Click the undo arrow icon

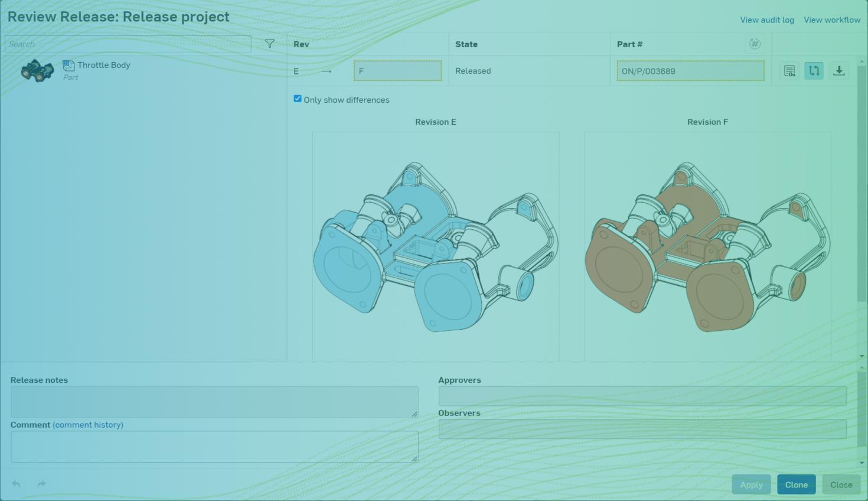pos(17,484)
